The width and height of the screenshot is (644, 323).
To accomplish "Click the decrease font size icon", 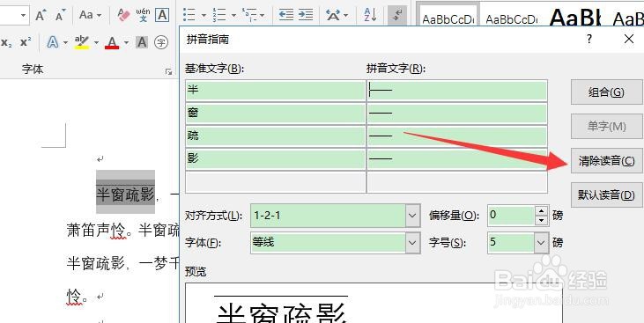I will point(61,16).
